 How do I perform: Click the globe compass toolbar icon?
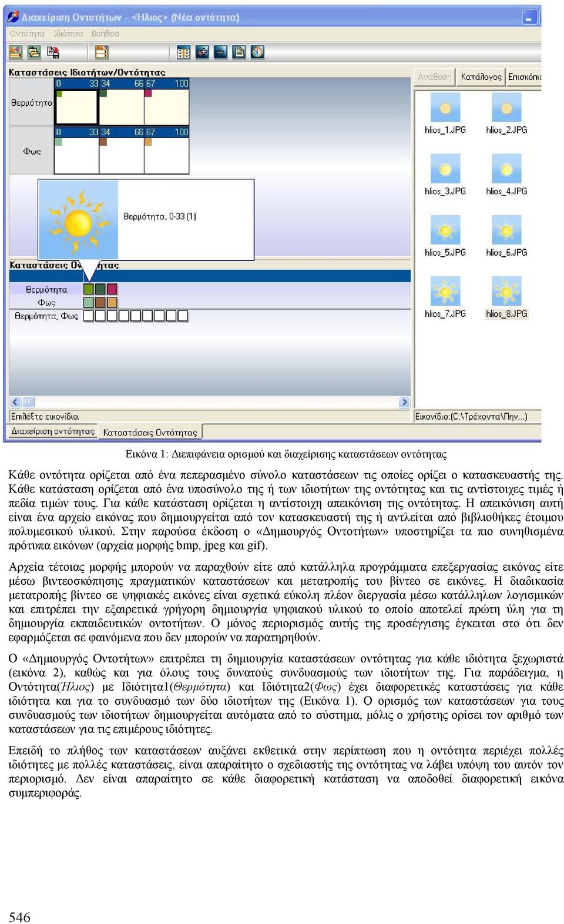257,52
